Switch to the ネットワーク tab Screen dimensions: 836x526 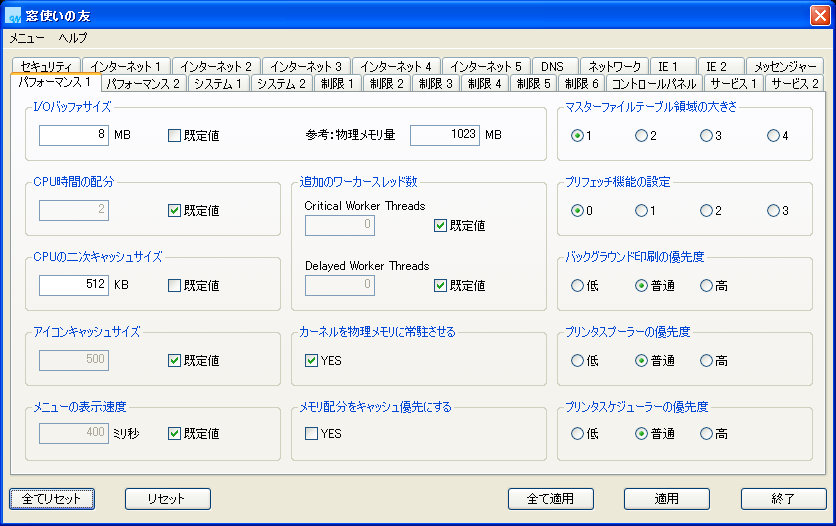tap(615, 66)
